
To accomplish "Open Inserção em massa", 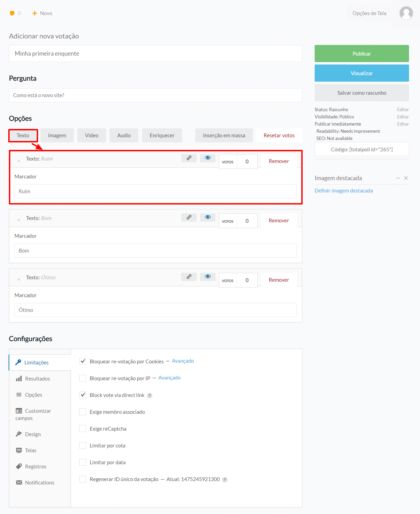I will (224, 136).
